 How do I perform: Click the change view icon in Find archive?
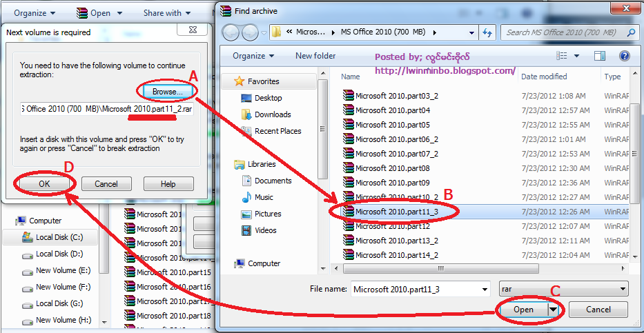point(561,56)
